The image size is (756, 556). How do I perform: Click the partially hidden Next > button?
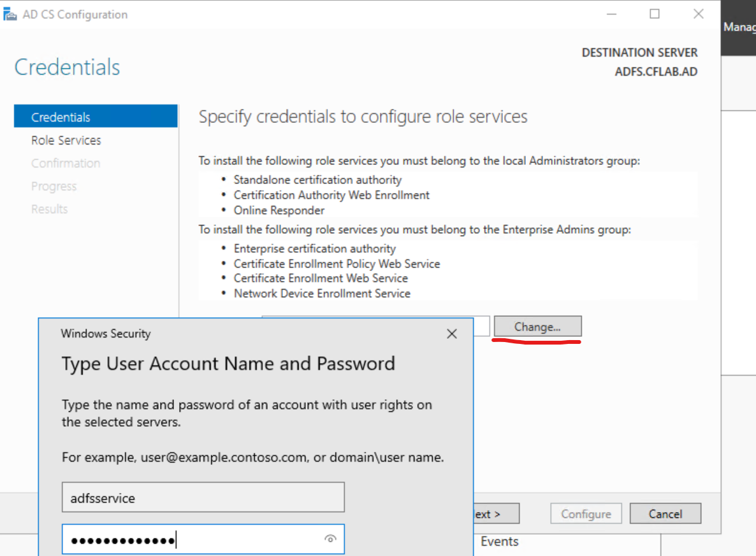click(496, 513)
